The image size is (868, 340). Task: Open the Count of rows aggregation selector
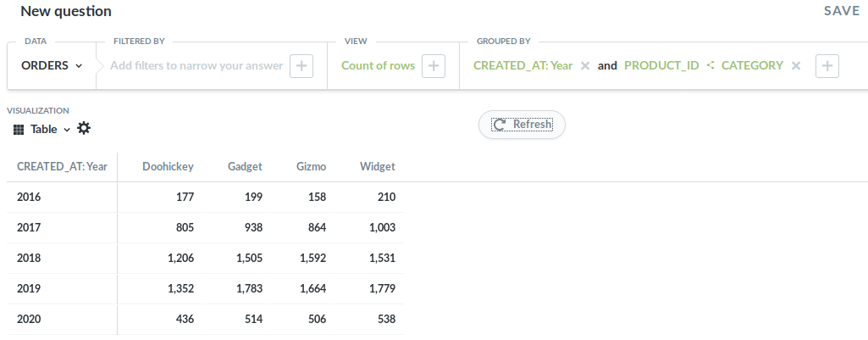click(x=378, y=65)
